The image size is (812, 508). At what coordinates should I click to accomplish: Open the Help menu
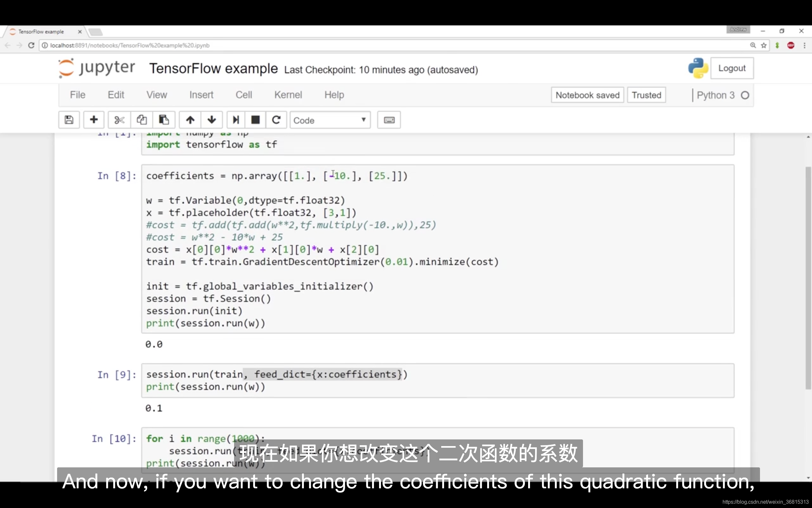pos(334,95)
